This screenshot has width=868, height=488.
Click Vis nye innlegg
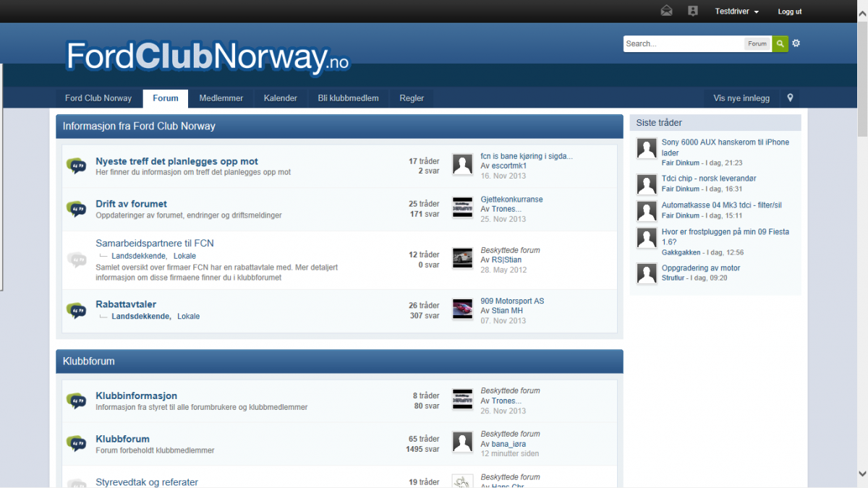point(741,98)
